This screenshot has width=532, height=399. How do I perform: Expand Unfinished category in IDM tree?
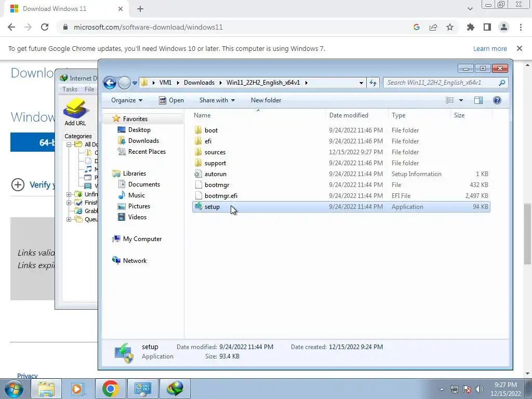(x=69, y=194)
